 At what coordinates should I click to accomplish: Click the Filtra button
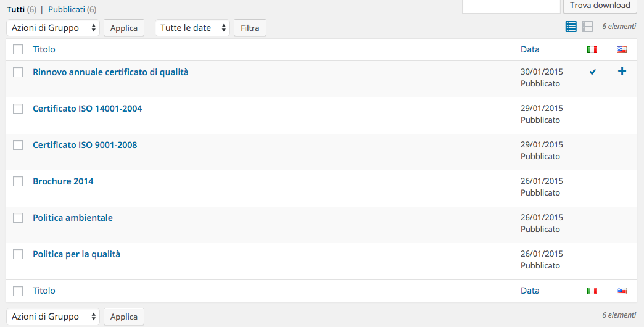point(250,28)
